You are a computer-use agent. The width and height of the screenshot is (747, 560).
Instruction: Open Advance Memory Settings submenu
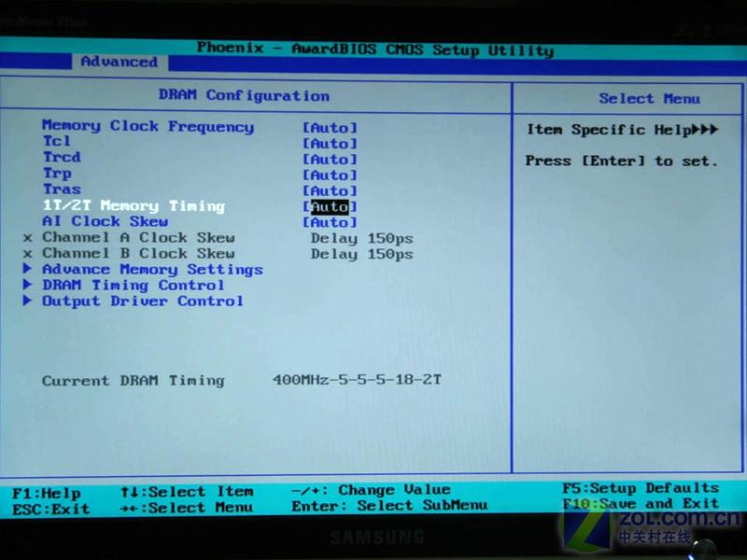pyautogui.click(x=152, y=270)
